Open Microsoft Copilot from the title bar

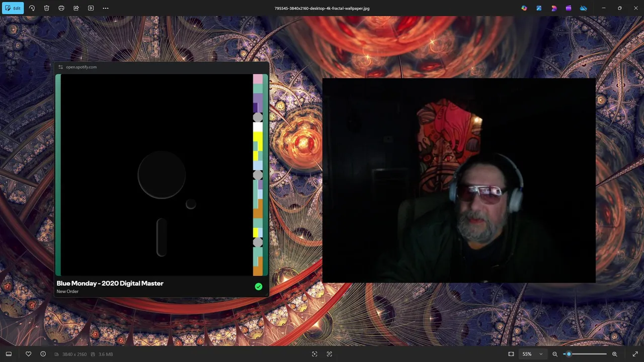click(524, 8)
